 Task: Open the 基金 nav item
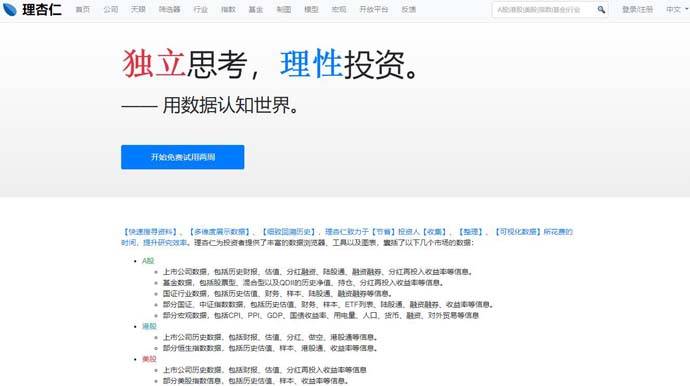(x=256, y=9)
